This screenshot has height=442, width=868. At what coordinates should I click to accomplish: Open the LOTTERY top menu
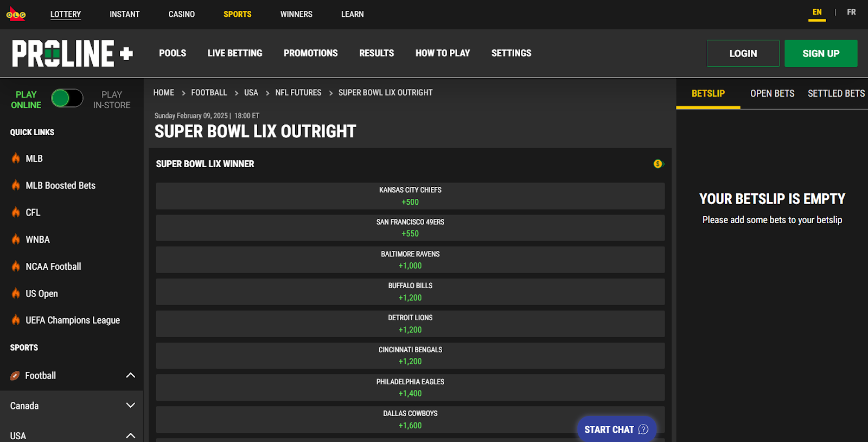click(x=66, y=14)
